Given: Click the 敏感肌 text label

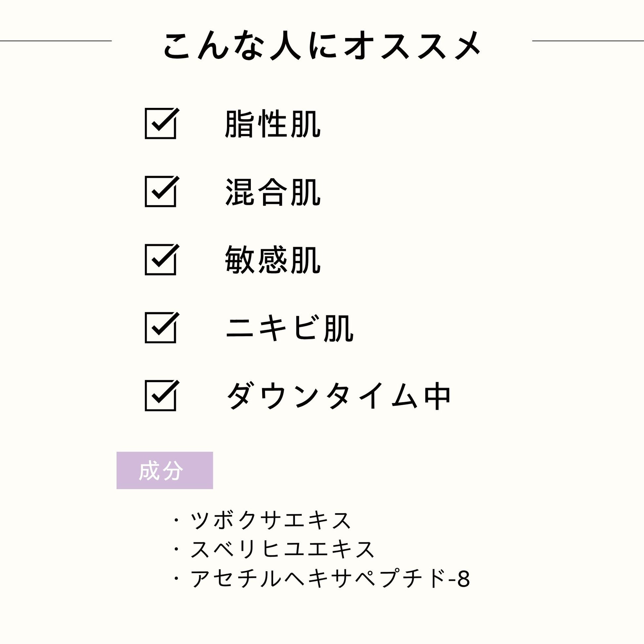Looking at the screenshot, I should click(x=273, y=260).
